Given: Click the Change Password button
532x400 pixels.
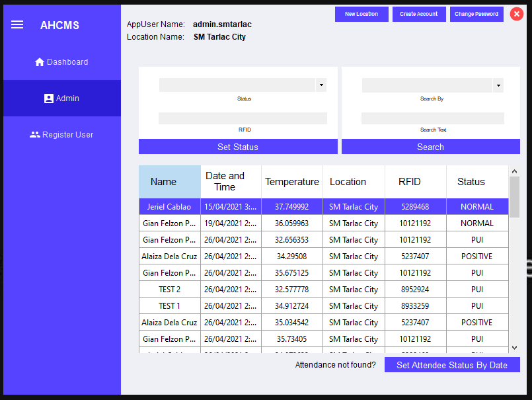Looking at the screenshot, I should pos(476,14).
